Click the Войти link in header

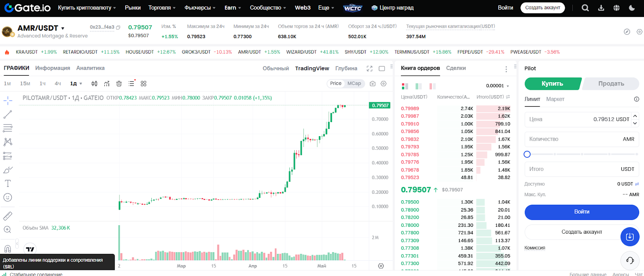pyautogui.click(x=506, y=8)
